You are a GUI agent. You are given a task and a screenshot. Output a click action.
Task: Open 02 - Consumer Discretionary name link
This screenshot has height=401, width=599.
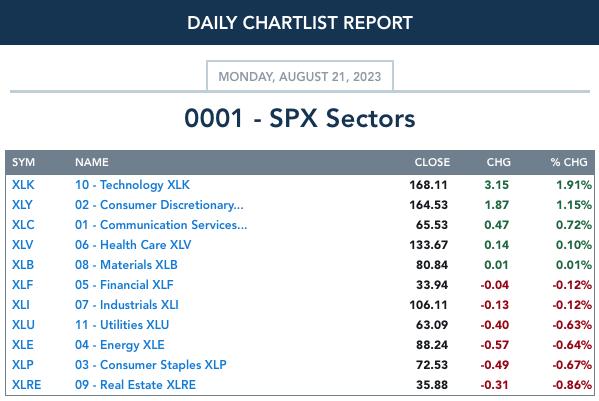[159, 205]
